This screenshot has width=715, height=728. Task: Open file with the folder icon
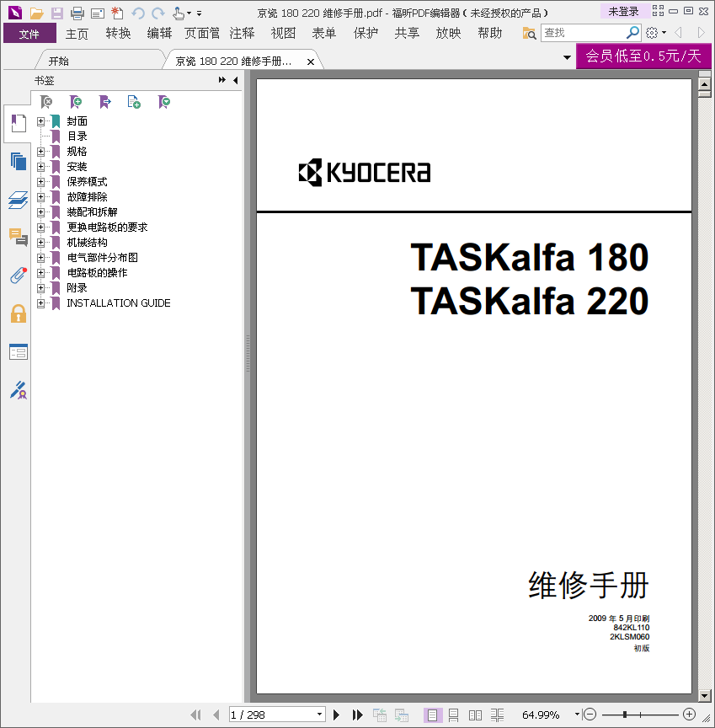[x=37, y=13]
